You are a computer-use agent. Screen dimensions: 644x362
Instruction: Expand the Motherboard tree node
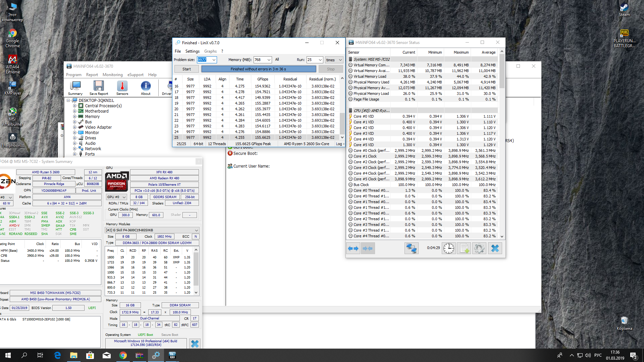75,111
